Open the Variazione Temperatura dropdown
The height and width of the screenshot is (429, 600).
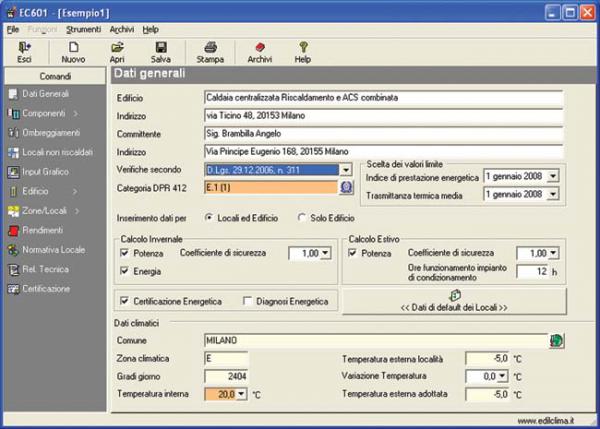(504, 376)
